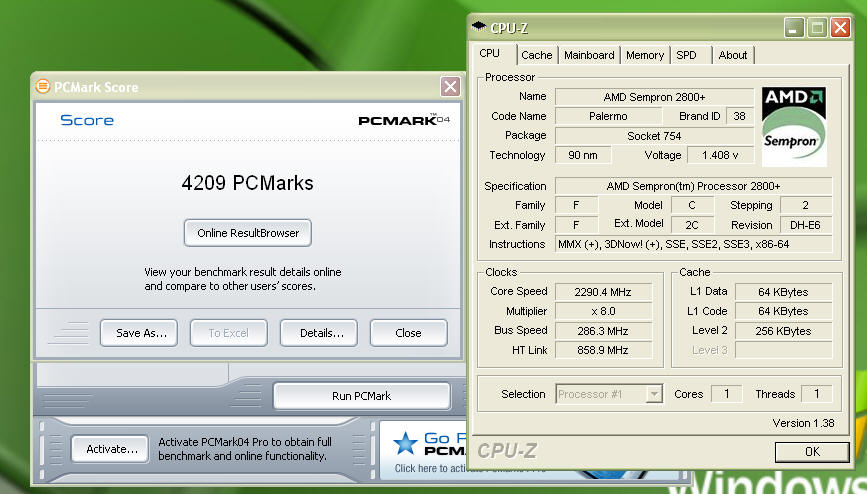867x494 pixels.
Task: Open the Memory tab
Action: click(645, 55)
